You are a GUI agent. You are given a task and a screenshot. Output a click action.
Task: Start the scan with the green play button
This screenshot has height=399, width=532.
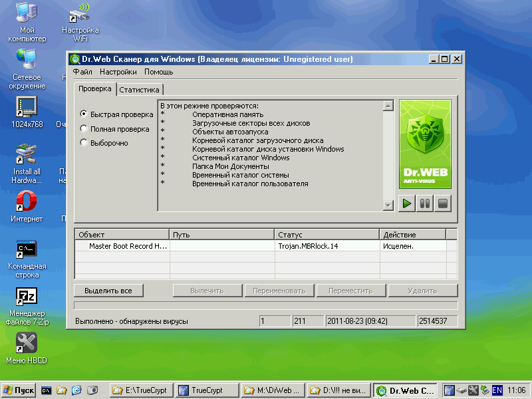pos(407,203)
